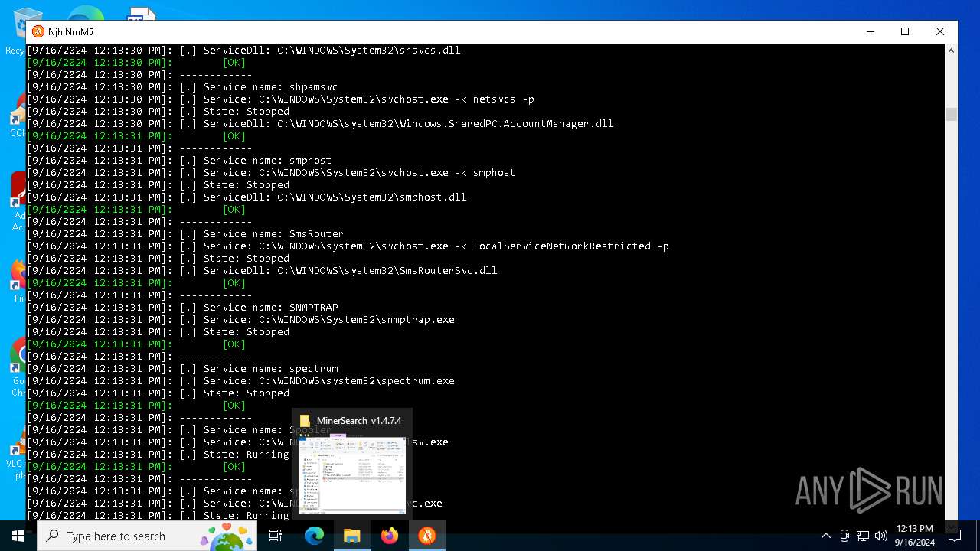Click the tray icon left of network status
The width and height of the screenshot is (980, 551).
844,536
